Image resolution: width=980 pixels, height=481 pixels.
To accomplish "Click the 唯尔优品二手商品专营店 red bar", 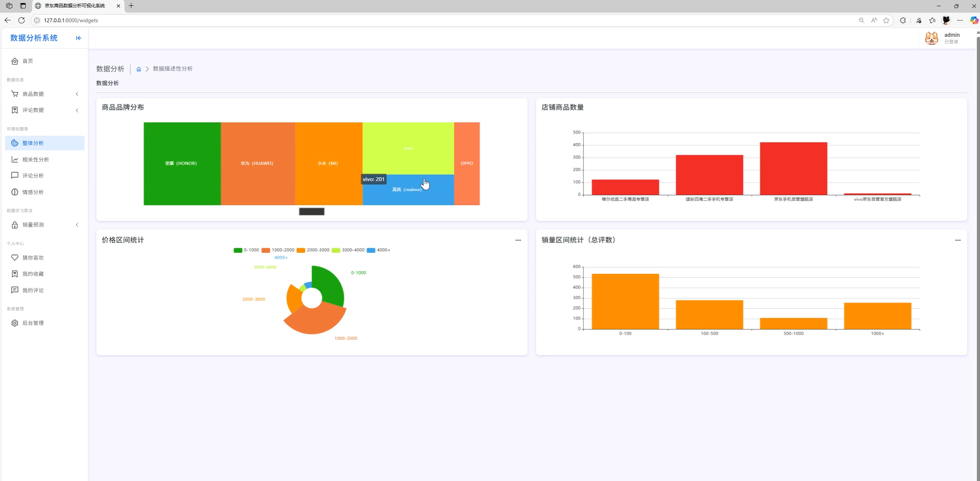I will 625,187.
